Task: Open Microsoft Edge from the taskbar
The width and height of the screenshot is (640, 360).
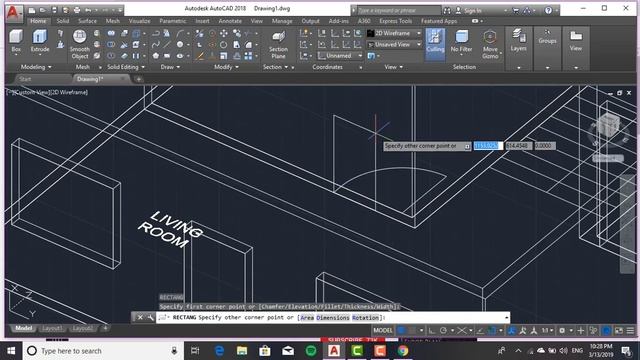Action: pos(219,351)
